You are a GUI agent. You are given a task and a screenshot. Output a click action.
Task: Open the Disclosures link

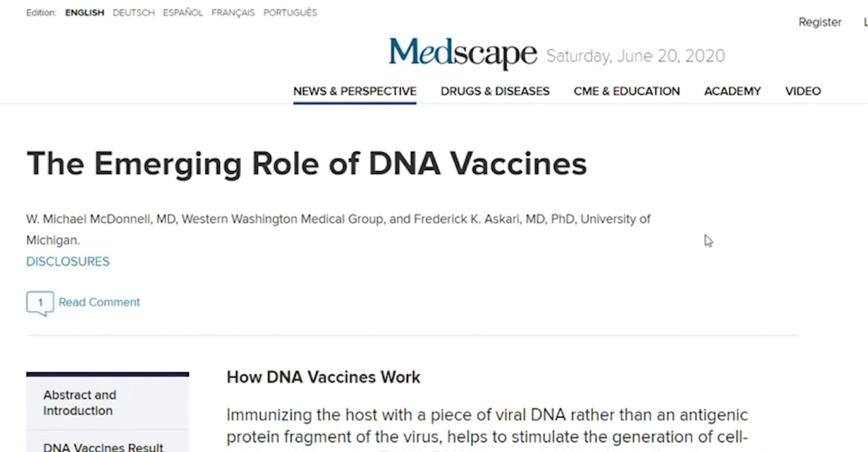point(68,261)
